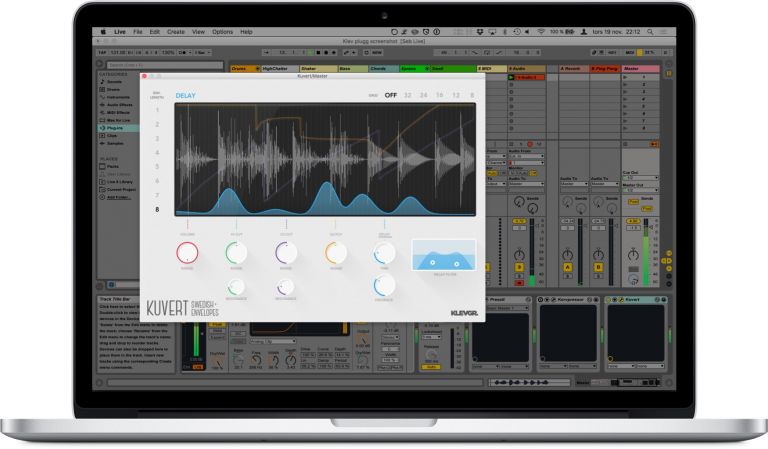The image size is (768, 449).
Task: Open the Create menu
Action: pyautogui.click(x=176, y=32)
